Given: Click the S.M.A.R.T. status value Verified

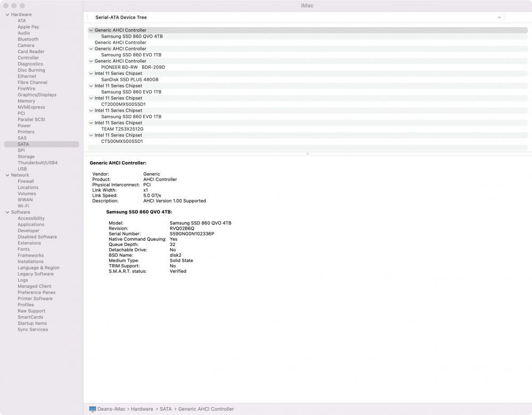Looking at the screenshot, I should coord(178,272).
